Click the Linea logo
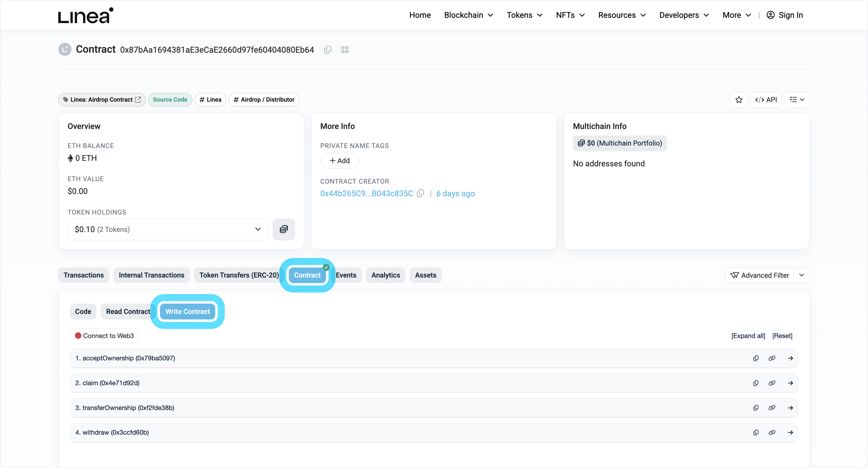The width and height of the screenshot is (868, 468). point(86,15)
